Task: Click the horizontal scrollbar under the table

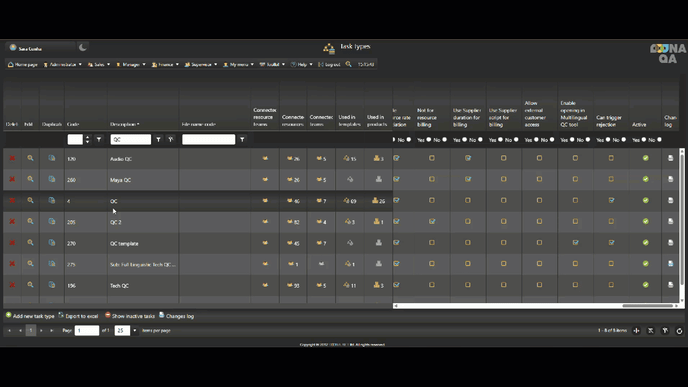Action: click(536, 306)
